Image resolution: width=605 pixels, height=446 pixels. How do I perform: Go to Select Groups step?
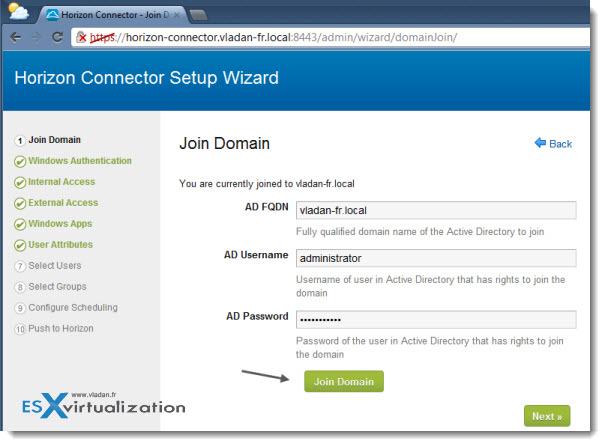pyautogui.click(x=57, y=286)
